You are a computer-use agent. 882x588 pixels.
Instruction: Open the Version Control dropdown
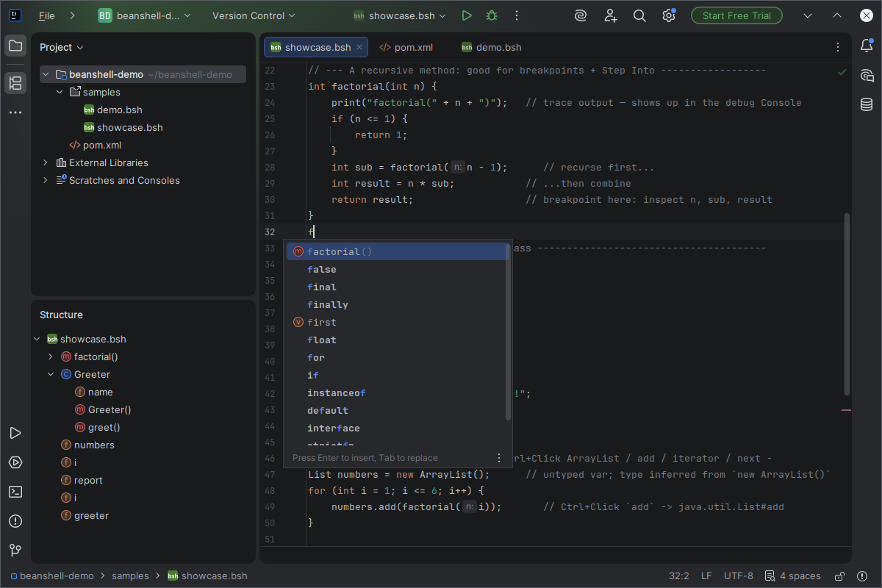[254, 15]
